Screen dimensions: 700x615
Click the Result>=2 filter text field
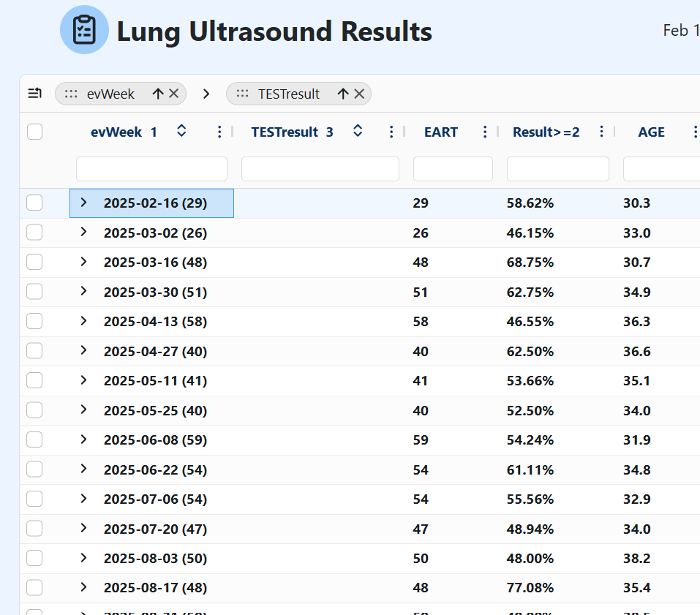pyautogui.click(x=557, y=169)
